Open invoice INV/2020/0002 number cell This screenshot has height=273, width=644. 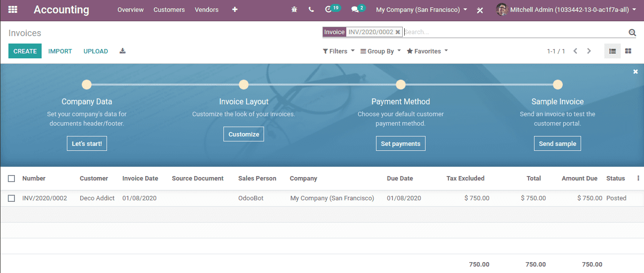[x=45, y=198]
